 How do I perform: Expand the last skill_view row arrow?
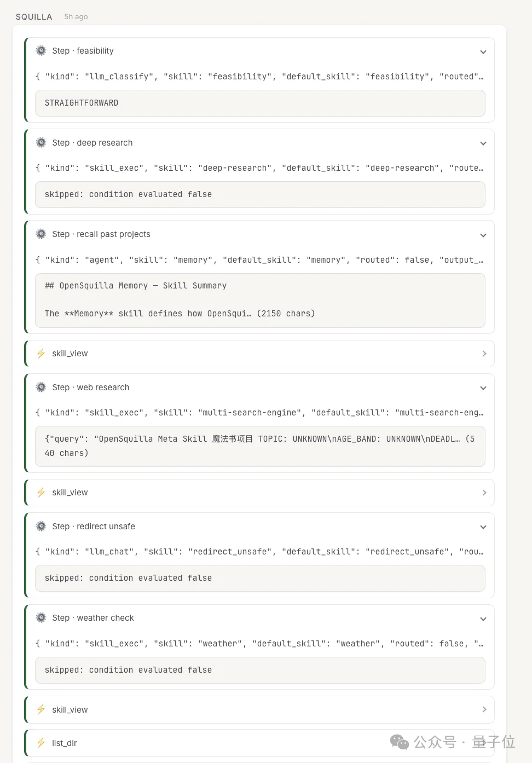pos(484,709)
